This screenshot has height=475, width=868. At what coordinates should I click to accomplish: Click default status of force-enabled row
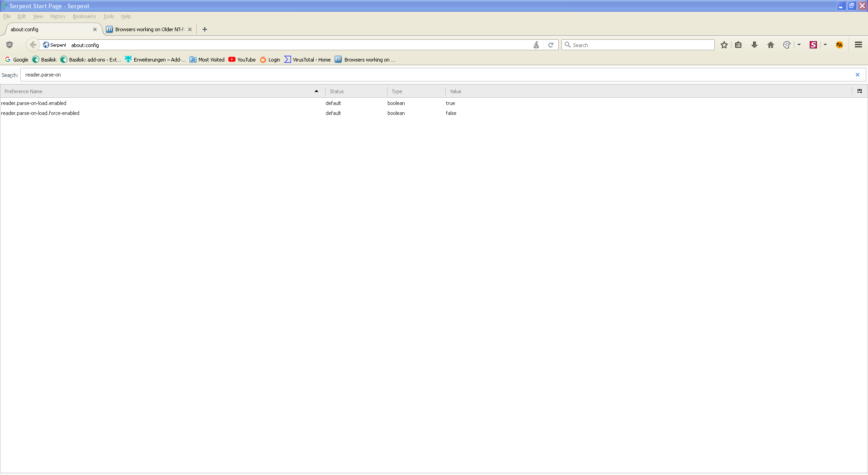coord(333,113)
